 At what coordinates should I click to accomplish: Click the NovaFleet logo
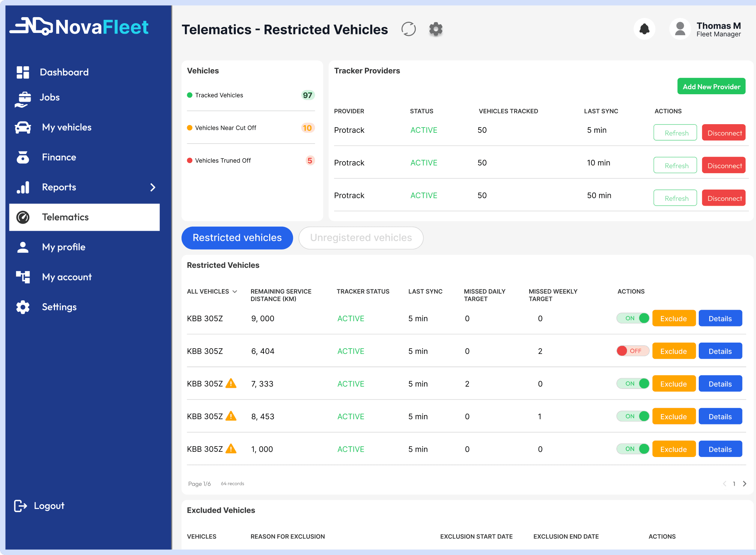pos(79,27)
